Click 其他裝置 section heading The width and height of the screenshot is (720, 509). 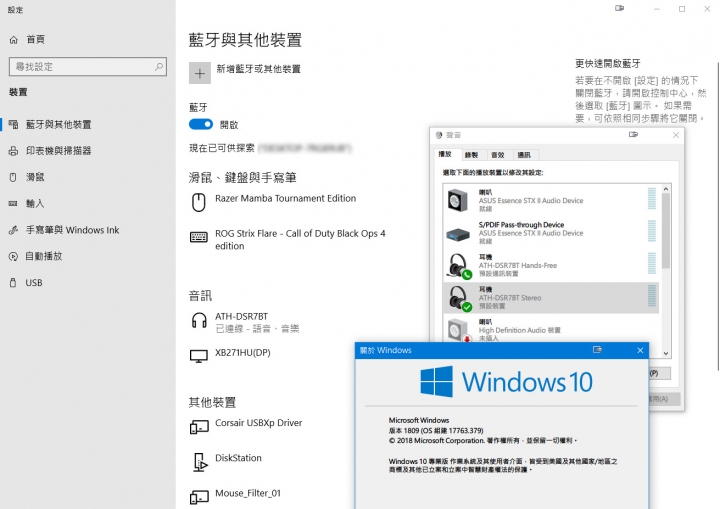point(212,402)
